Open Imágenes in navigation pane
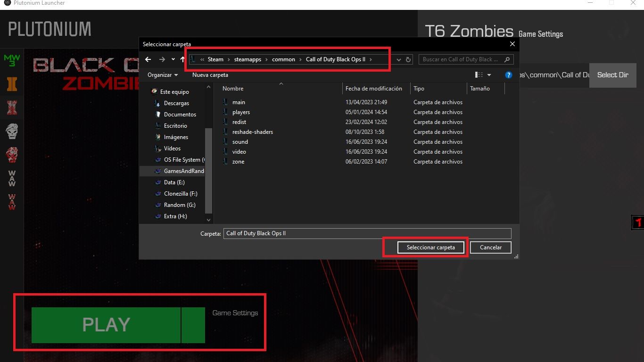The image size is (644, 362). [176, 137]
